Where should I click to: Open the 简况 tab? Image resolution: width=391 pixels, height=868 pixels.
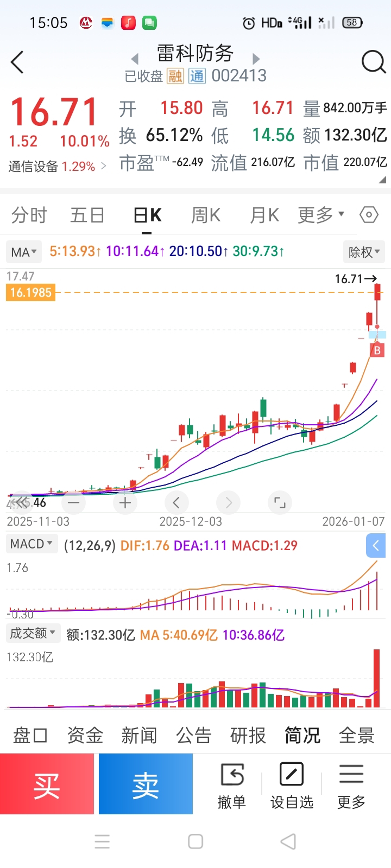coord(302,736)
